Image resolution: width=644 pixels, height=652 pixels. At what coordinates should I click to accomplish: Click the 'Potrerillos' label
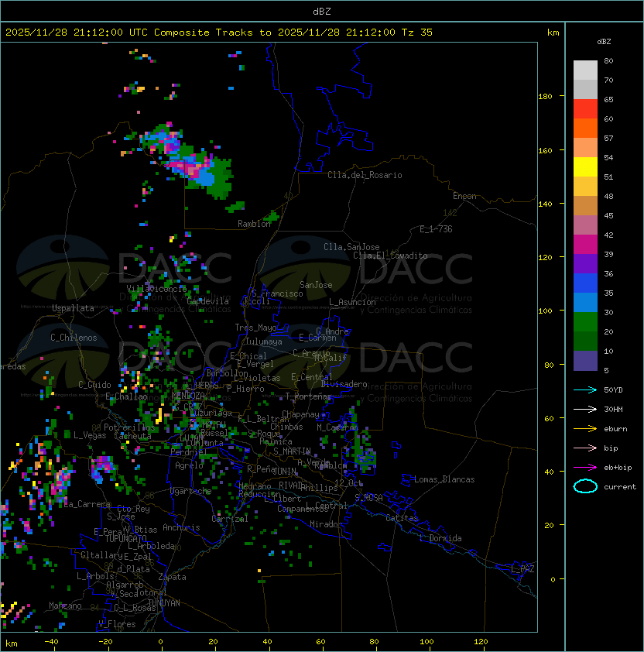pyautogui.click(x=129, y=427)
